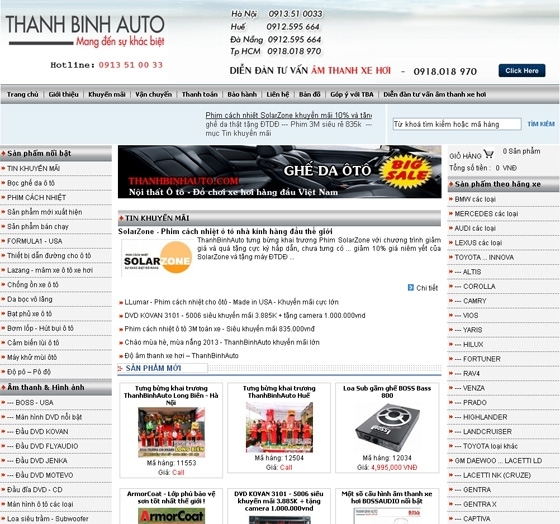Open the Long Biên opening photo

tap(171, 432)
